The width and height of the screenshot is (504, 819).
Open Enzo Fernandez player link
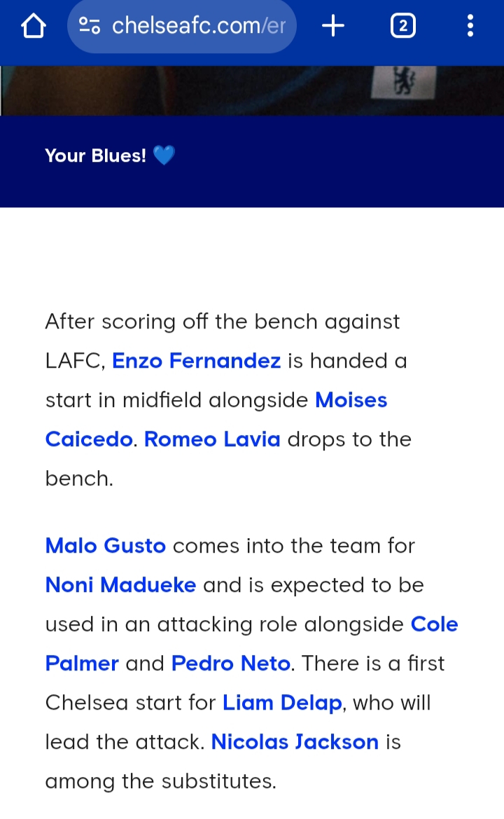[x=196, y=361]
